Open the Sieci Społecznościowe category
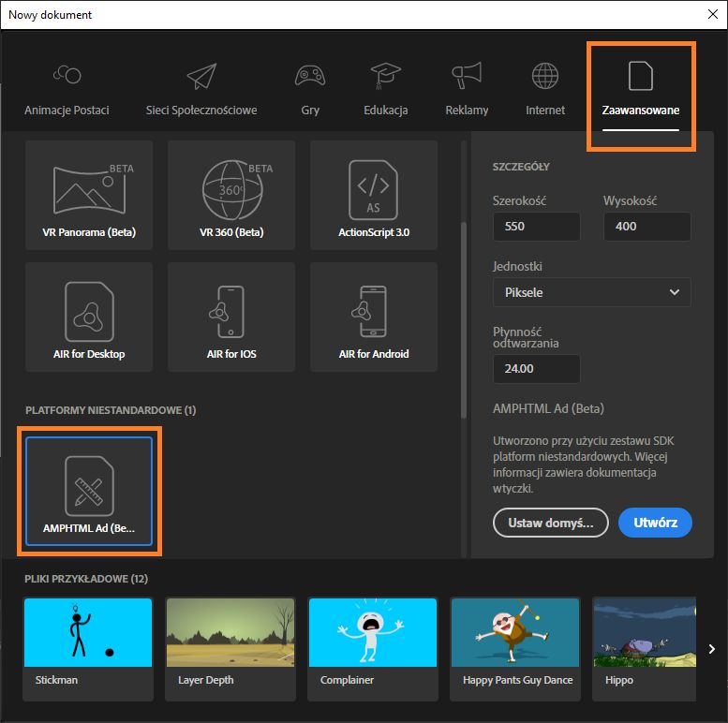The height and width of the screenshot is (723, 728). [201, 91]
